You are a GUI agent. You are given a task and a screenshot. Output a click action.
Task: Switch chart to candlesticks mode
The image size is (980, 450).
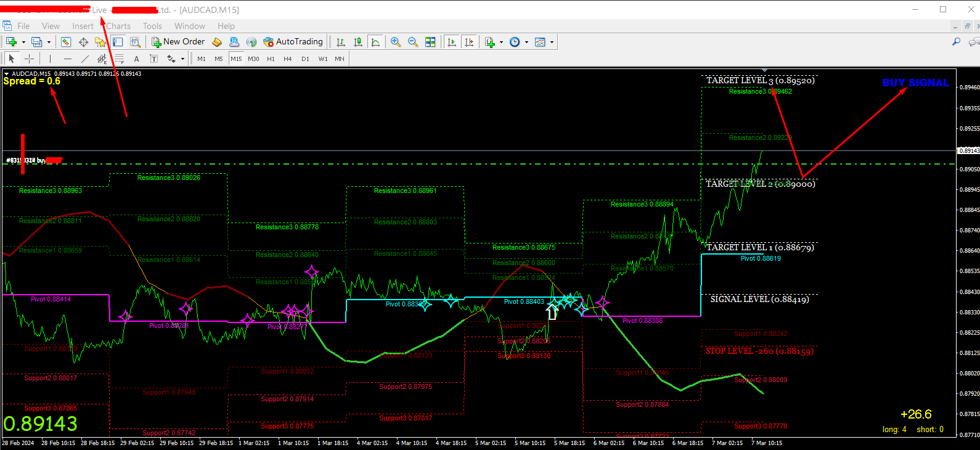tap(358, 42)
